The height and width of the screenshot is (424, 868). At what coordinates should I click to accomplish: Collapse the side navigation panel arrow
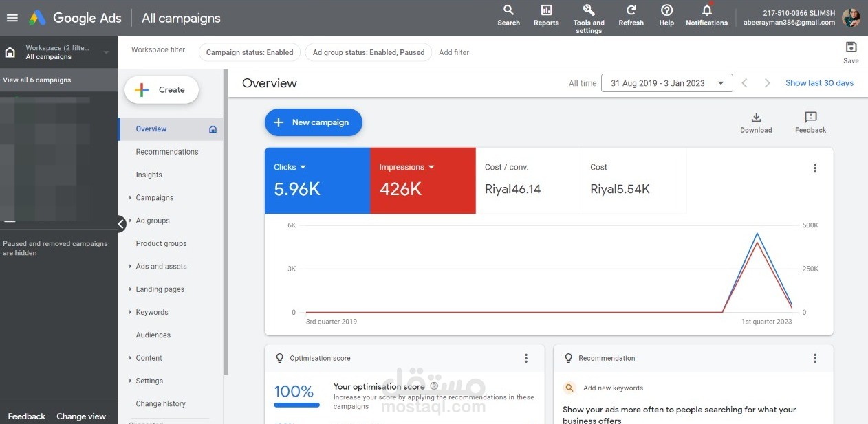pos(121,224)
